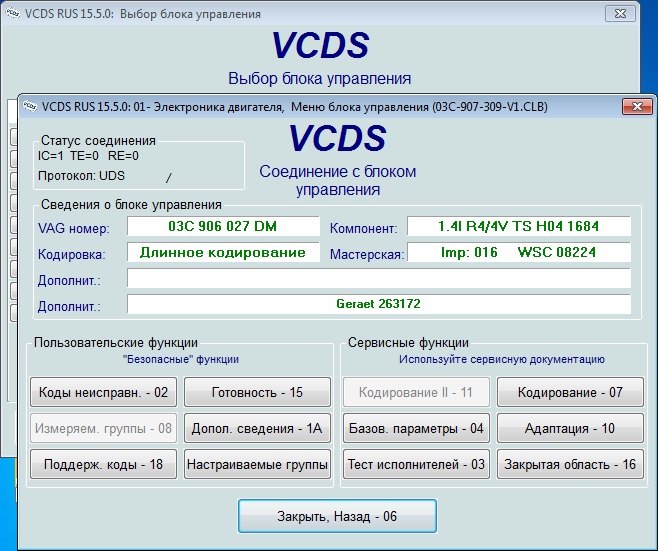Click the "Безопасные" функции label
Viewport: 658px width, 551px height.
[181, 359]
